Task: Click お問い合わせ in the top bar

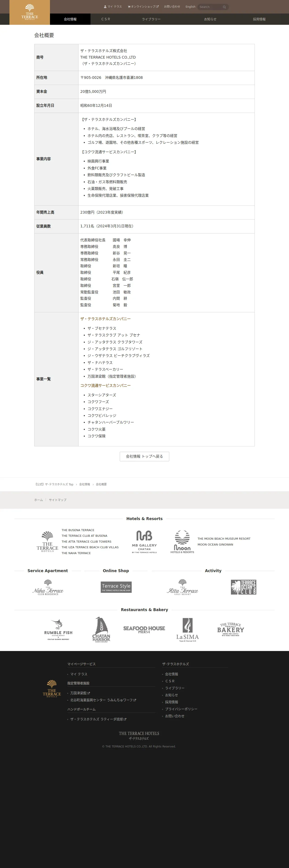Action: [172, 7]
